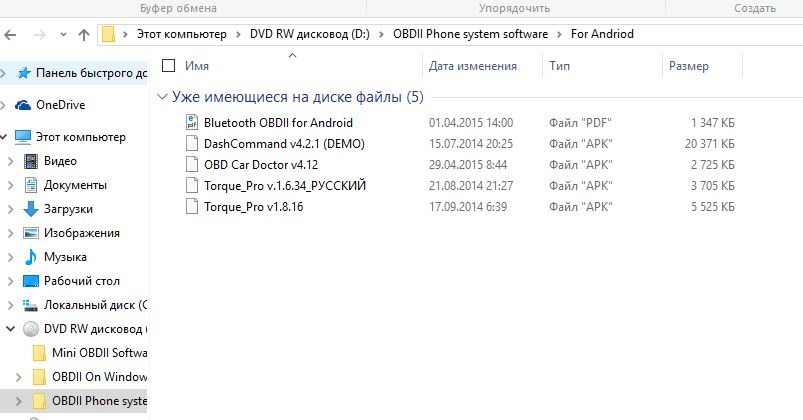803x420 pixels.
Task: Click the Video folder icon in sidebar
Action: pyautogui.click(x=30, y=161)
